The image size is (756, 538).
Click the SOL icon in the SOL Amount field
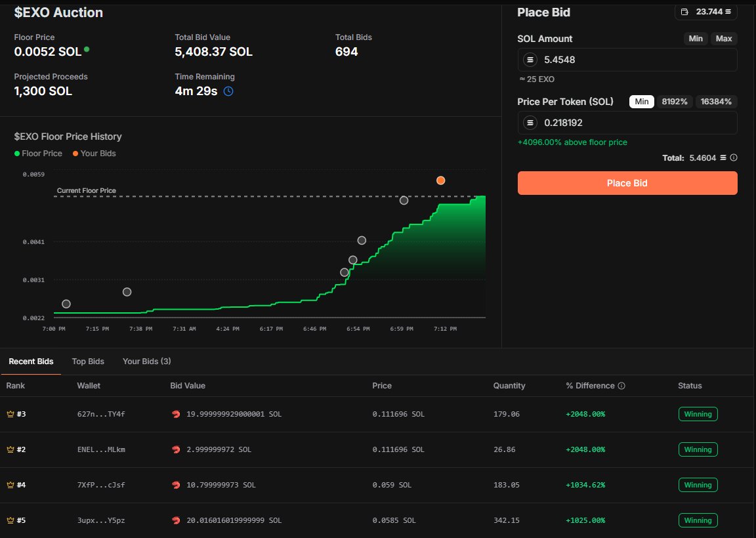tap(530, 59)
